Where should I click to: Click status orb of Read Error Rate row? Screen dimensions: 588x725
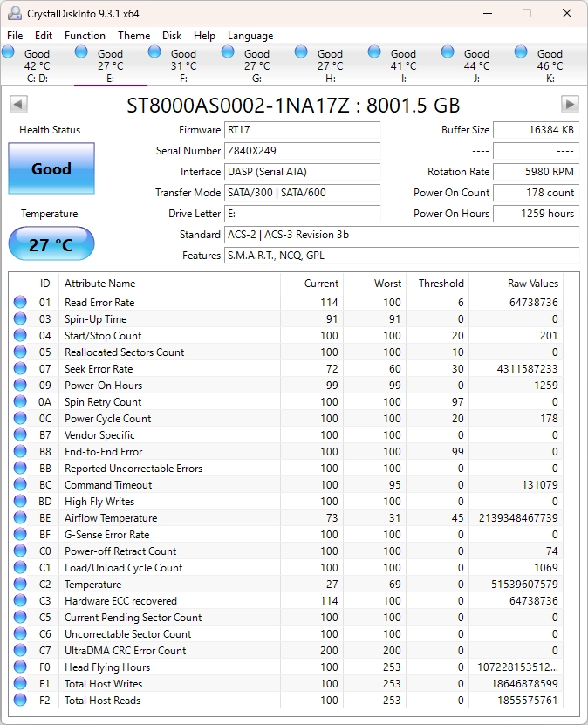pos(20,303)
